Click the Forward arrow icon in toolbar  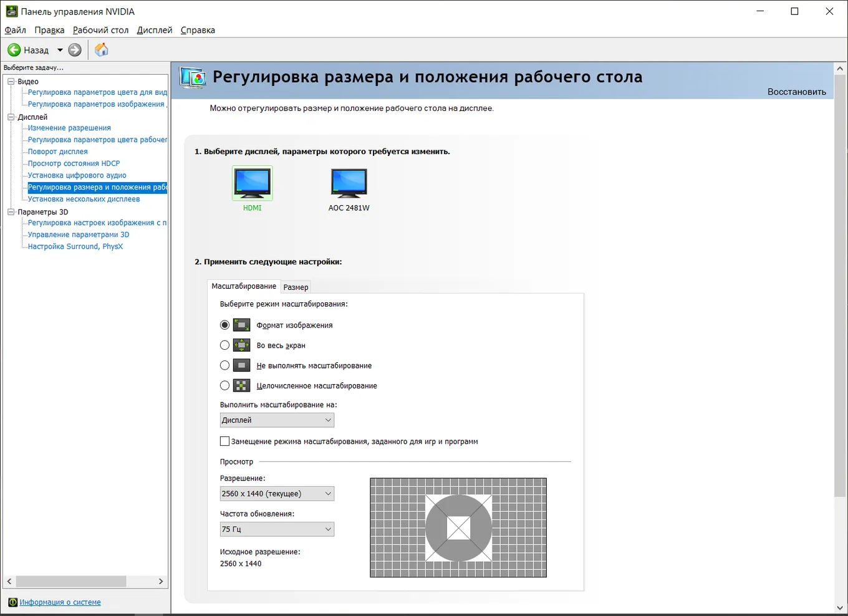click(75, 50)
